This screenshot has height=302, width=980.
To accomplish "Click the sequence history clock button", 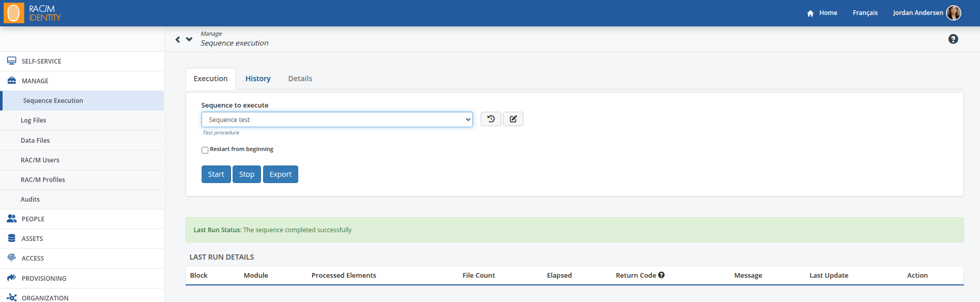I will [x=491, y=119].
